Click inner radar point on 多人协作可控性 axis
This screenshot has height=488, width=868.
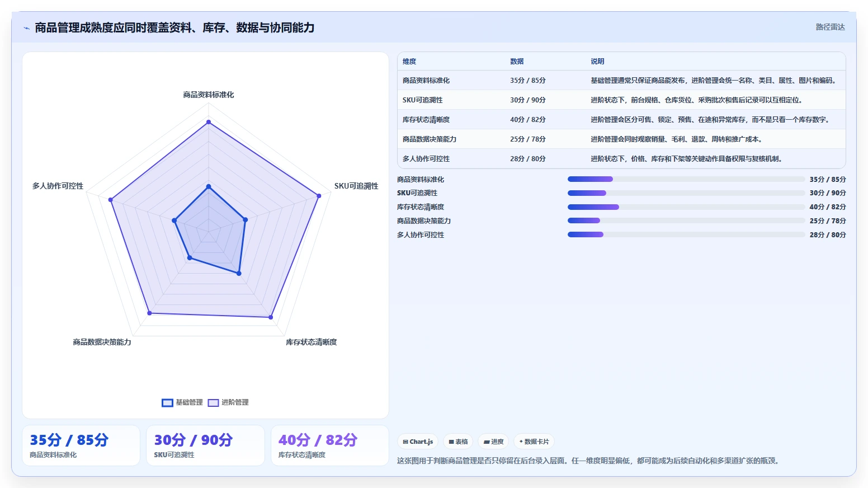(174, 220)
